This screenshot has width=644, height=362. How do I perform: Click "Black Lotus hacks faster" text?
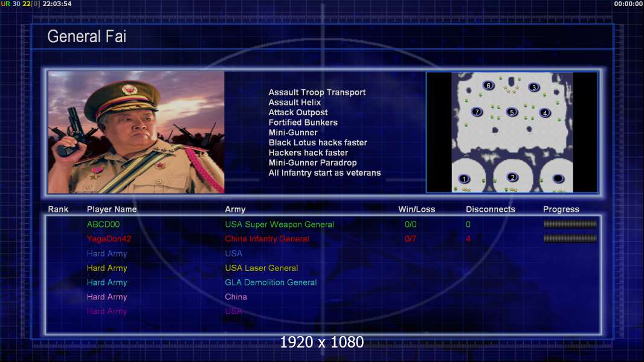(318, 142)
